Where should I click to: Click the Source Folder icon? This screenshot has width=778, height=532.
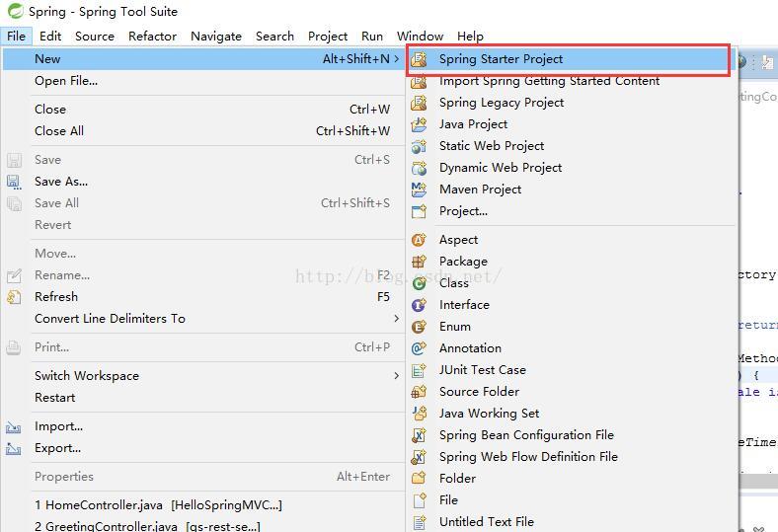pos(419,392)
